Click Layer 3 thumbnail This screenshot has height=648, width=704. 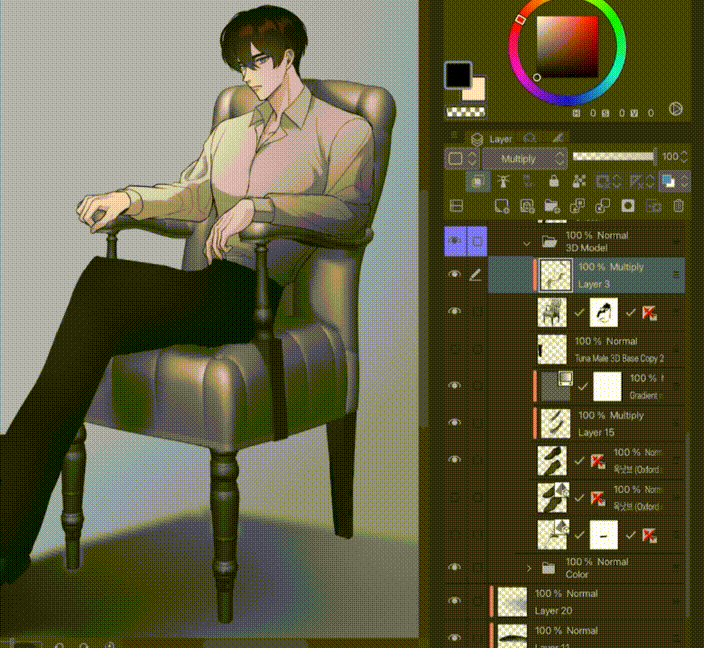(x=555, y=275)
